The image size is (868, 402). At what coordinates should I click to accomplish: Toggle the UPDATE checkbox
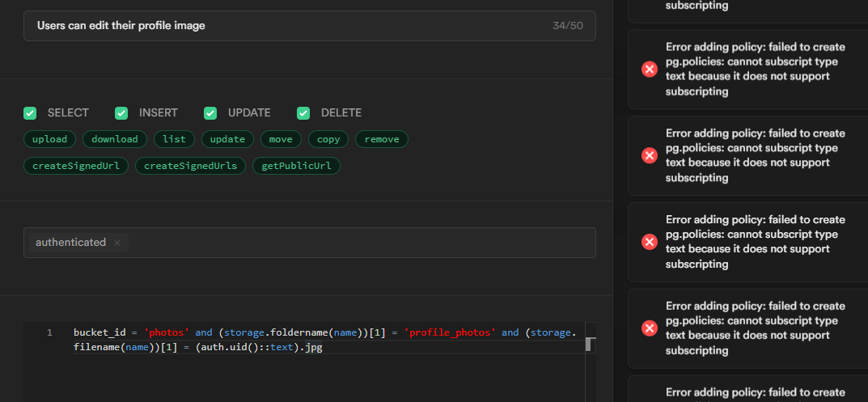click(x=210, y=113)
